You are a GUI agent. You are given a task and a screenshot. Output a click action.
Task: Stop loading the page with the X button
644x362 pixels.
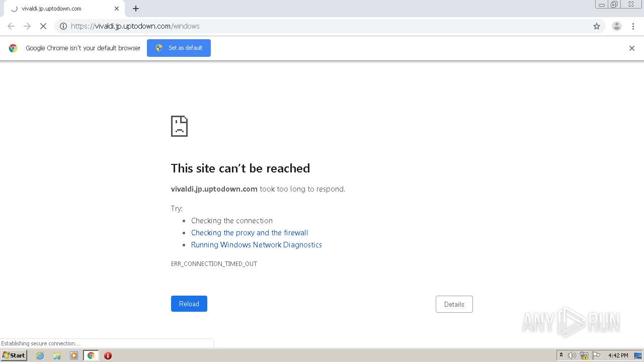click(43, 26)
